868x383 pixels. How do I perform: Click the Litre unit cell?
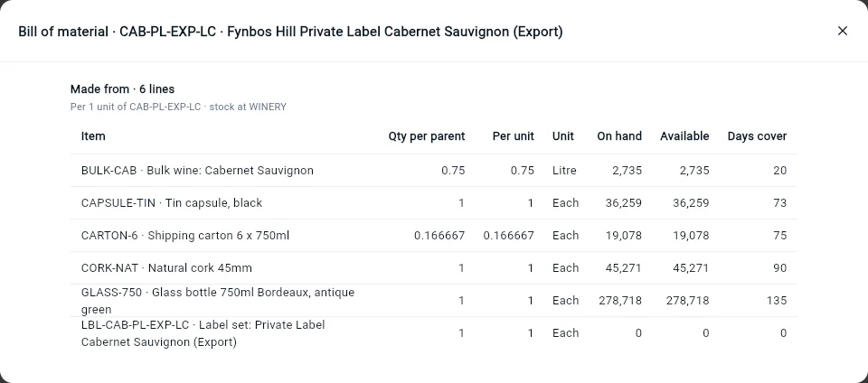click(x=564, y=170)
